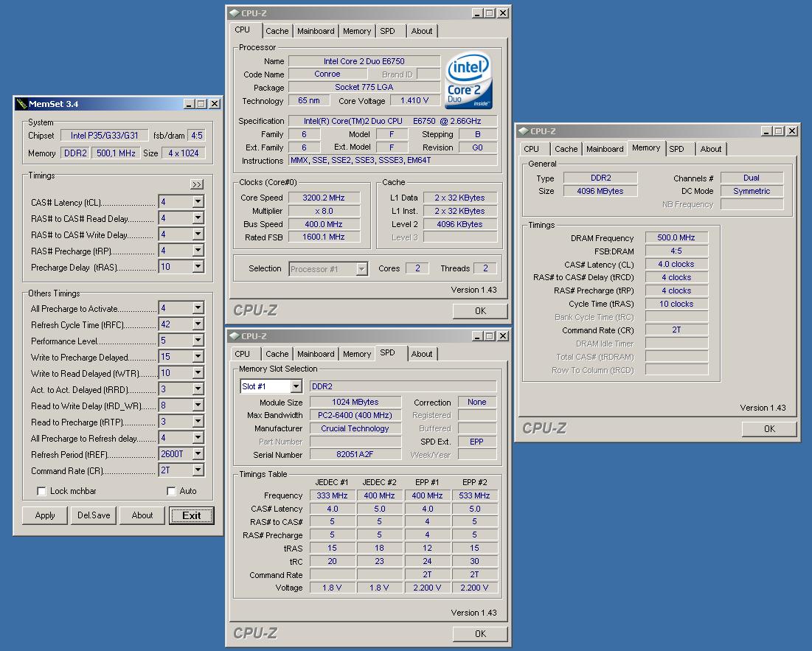Click the SPD CPU-Z window title icon
Viewport: 812px width, 651px height.
pos(234,336)
